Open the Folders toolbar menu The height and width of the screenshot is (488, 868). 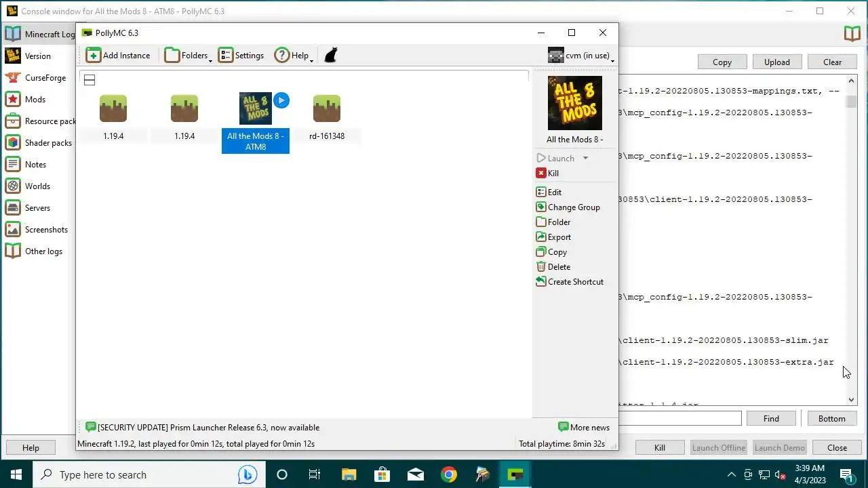point(189,56)
